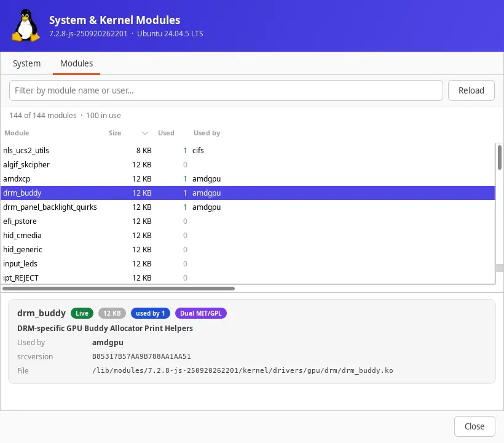The width and height of the screenshot is (504, 443).
Task: Click the srcversion hash B85317B57AA9B788AA1AA51
Action: (141, 356)
